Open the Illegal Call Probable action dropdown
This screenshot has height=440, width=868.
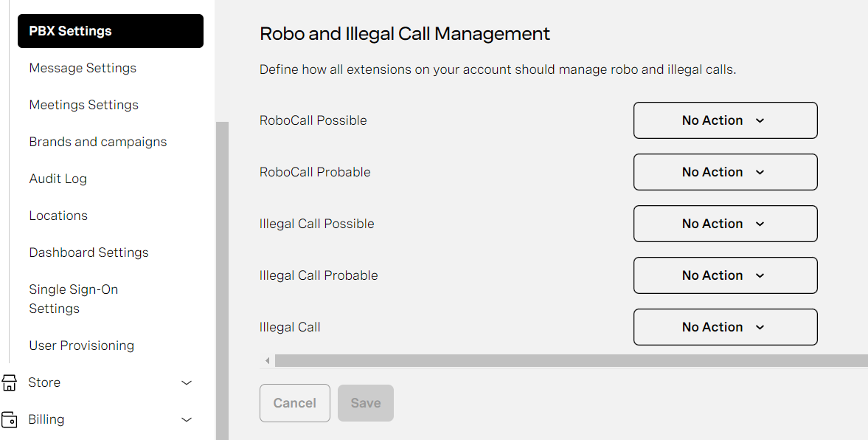pyautogui.click(x=725, y=275)
